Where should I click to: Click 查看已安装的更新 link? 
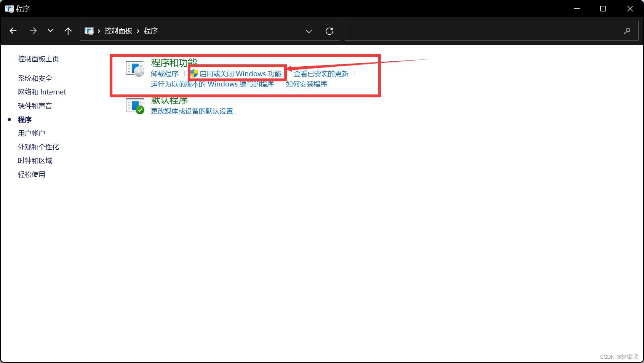coord(321,74)
